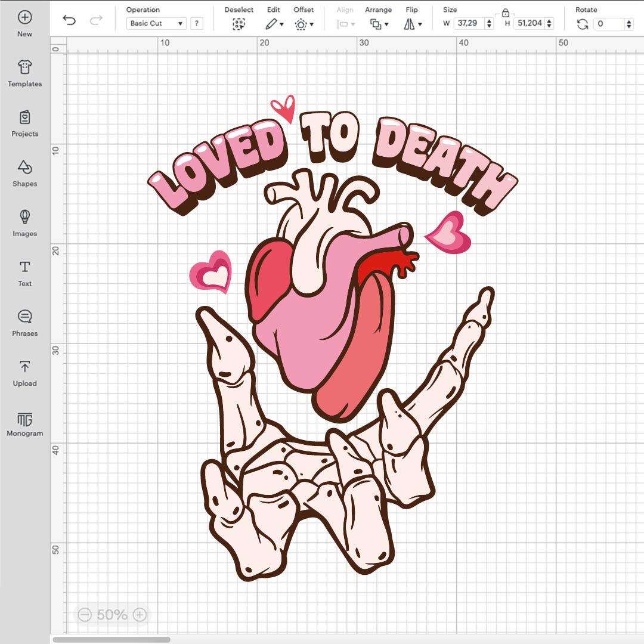Click the operation help question mark button

(196, 23)
